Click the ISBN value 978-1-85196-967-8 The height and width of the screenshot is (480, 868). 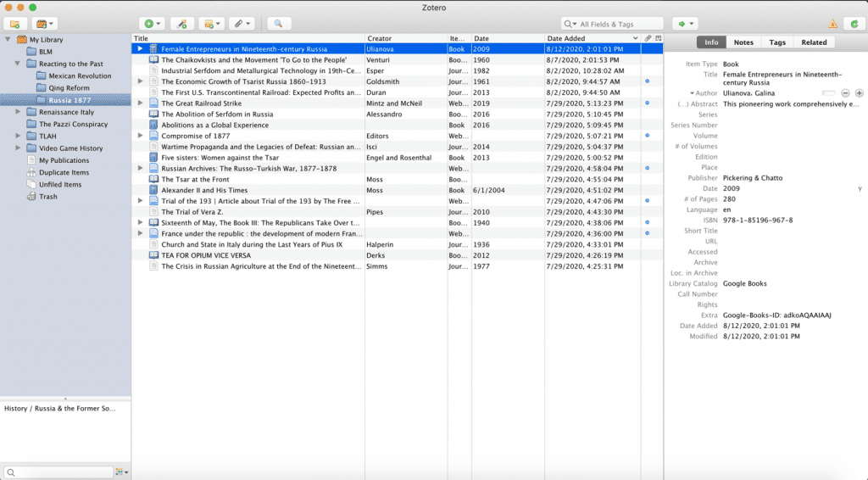[x=758, y=220]
